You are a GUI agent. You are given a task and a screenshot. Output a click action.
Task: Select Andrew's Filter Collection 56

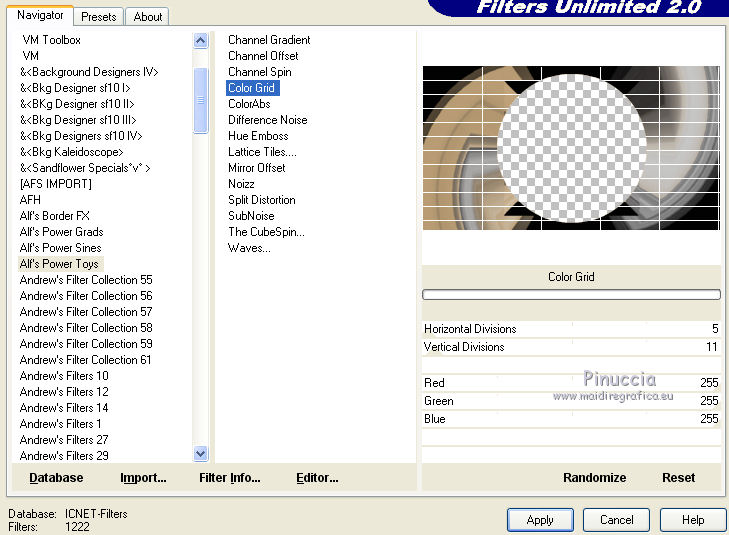coord(86,296)
